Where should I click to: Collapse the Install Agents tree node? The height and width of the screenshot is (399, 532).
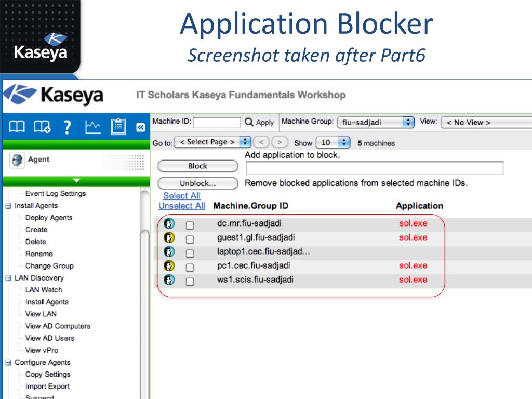tap(8, 206)
